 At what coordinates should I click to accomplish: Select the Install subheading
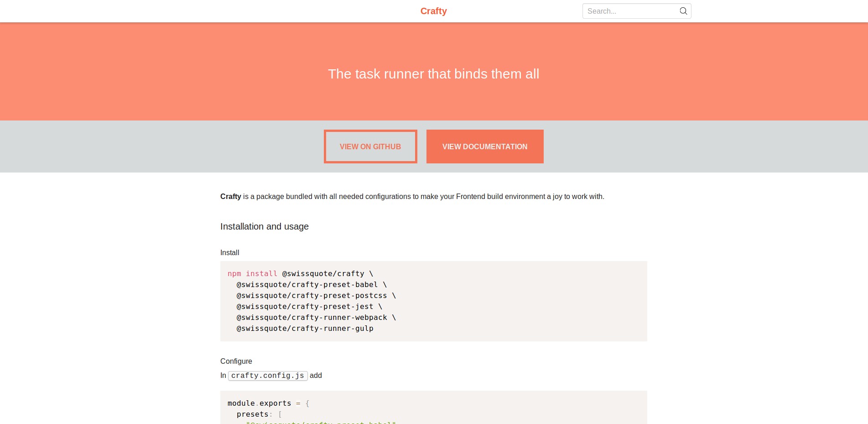[x=229, y=253]
